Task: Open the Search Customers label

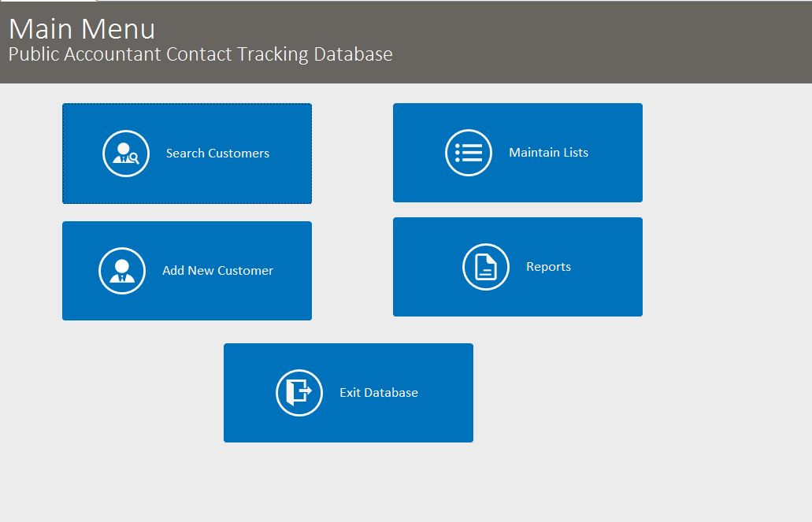Action: 217,154
